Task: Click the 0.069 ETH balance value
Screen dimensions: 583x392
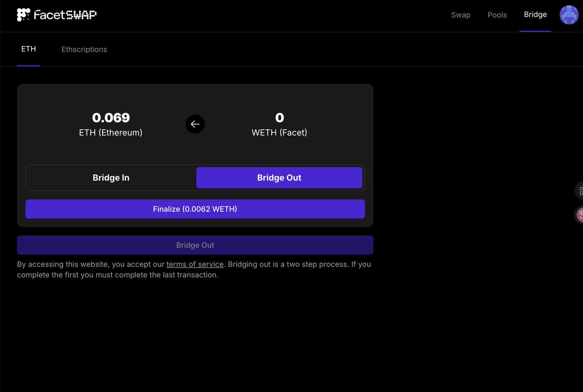Action: [x=111, y=118]
